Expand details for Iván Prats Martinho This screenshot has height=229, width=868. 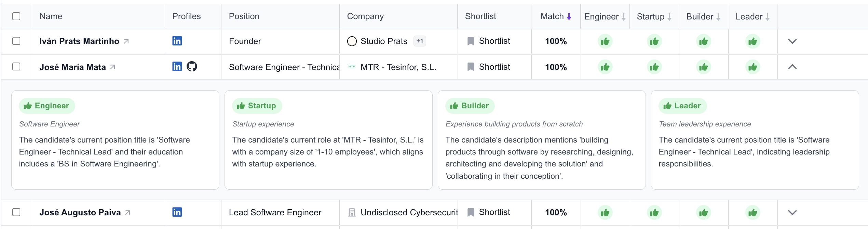pos(792,41)
